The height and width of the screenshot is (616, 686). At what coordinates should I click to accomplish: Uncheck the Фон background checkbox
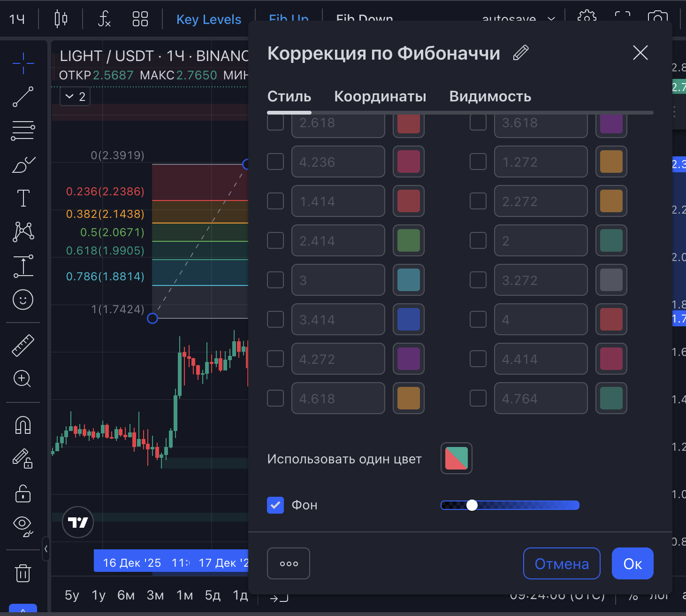[275, 505]
